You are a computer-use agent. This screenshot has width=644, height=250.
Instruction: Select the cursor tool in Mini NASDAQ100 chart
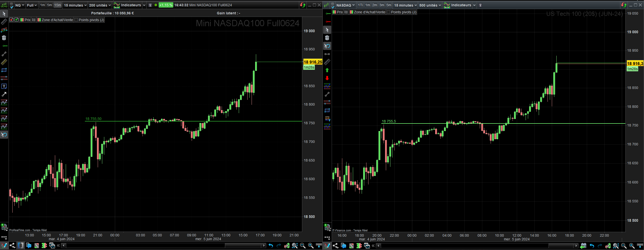(4, 14)
